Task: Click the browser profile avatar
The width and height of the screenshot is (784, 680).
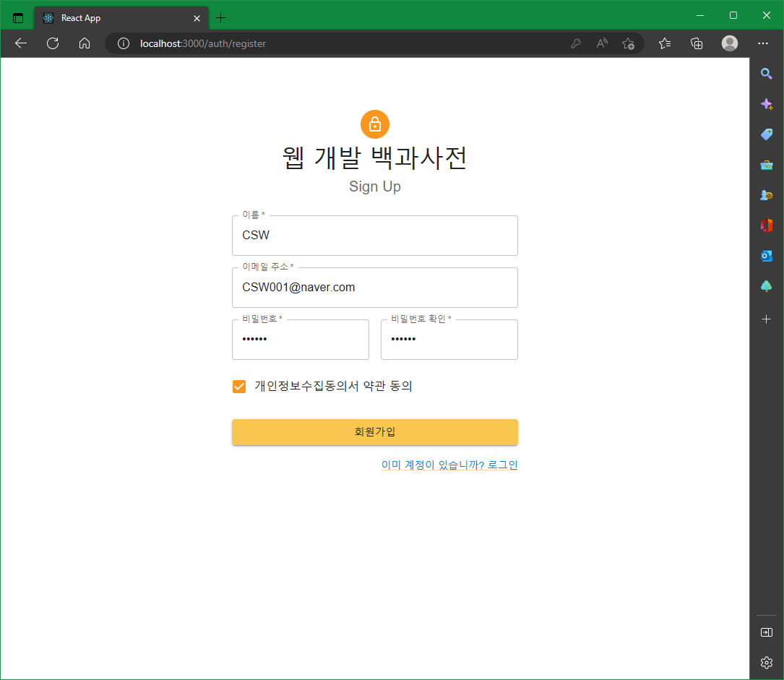Action: point(729,43)
